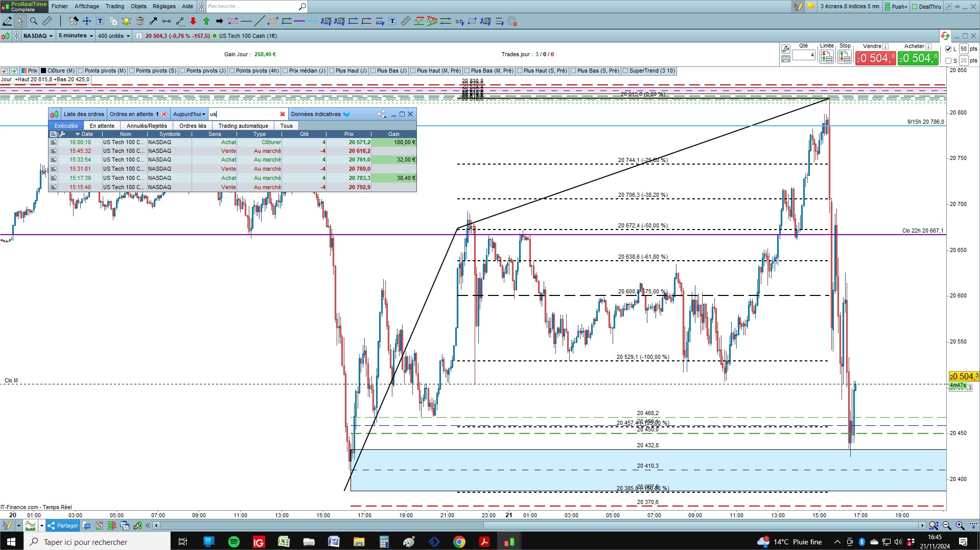This screenshot has height=550, width=980.
Task: Open Google Chrome from the taskbar
Action: click(459, 542)
